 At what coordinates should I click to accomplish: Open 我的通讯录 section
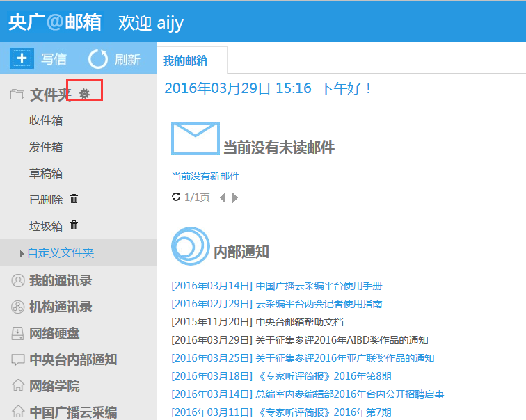point(61,280)
